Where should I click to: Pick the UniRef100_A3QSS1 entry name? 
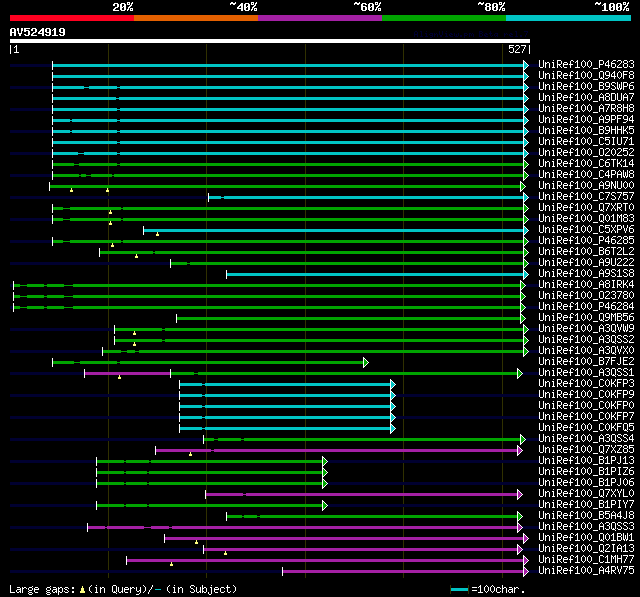click(x=586, y=373)
